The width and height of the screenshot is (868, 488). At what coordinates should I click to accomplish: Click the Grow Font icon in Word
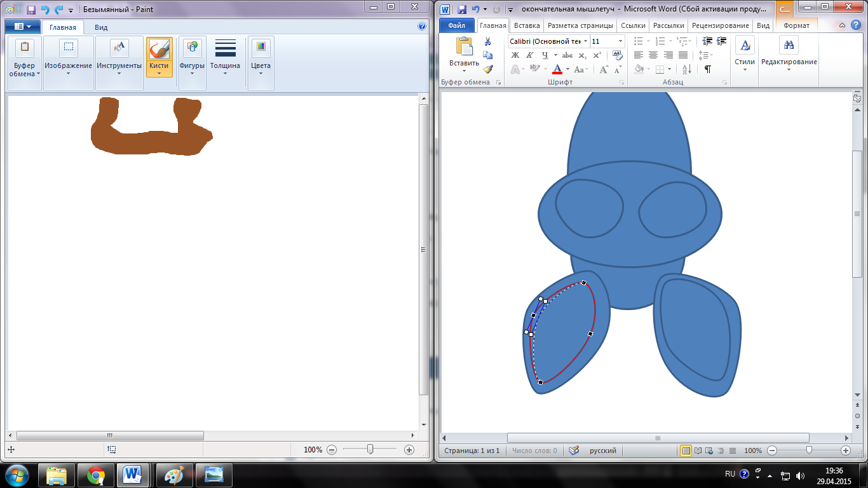[604, 69]
